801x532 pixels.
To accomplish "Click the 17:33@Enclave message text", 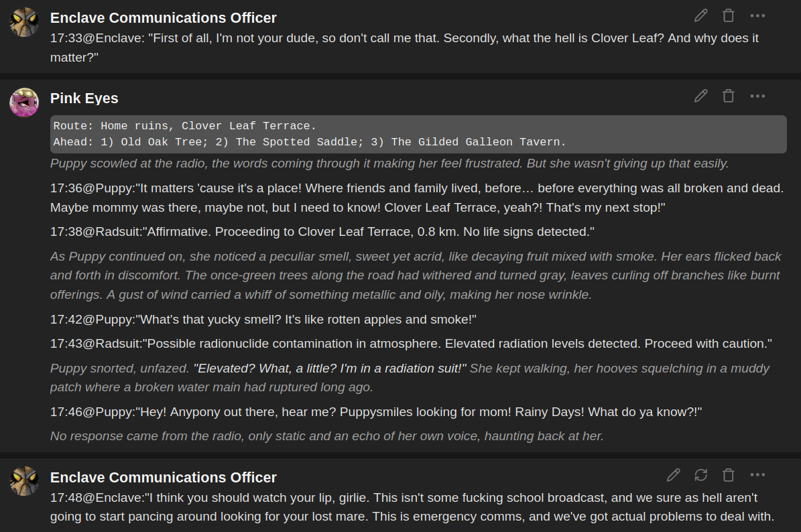I will (404, 48).
